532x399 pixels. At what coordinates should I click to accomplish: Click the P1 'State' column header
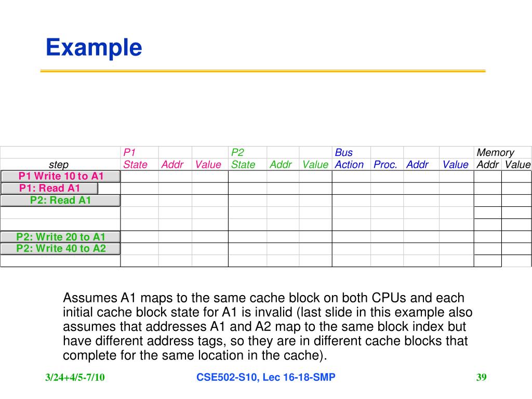point(136,165)
